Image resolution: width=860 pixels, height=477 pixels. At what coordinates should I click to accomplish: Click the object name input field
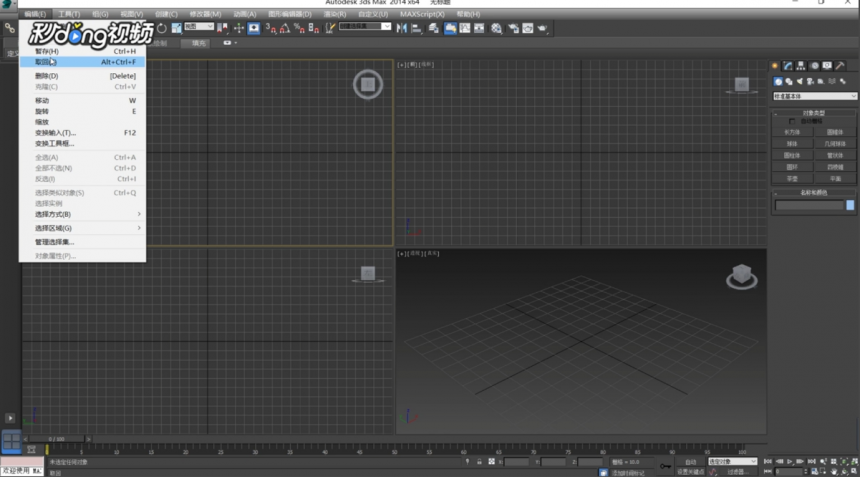point(809,205)
